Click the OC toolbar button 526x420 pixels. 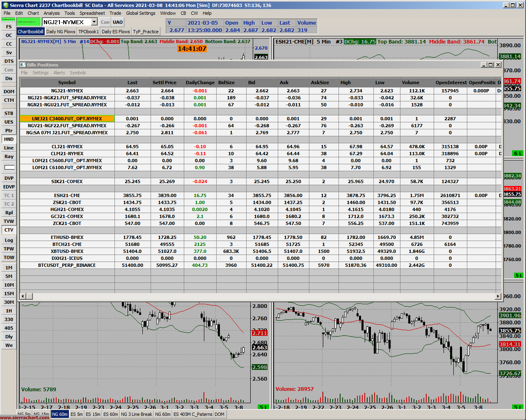pyautogui.click(x=9, y=35)
